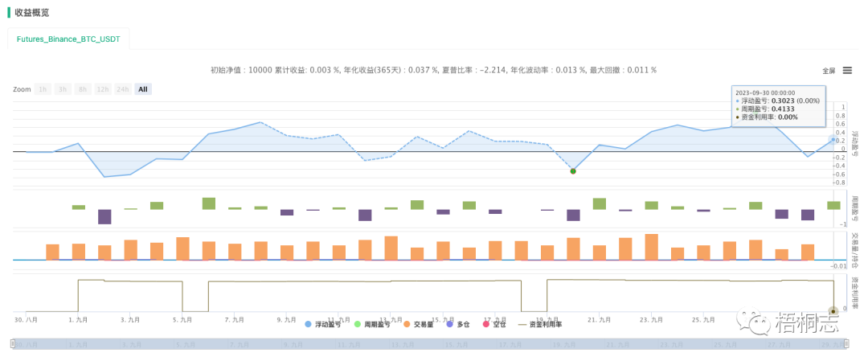Set zoom range to 1h
868x361 pixels.
pos(43,89)
